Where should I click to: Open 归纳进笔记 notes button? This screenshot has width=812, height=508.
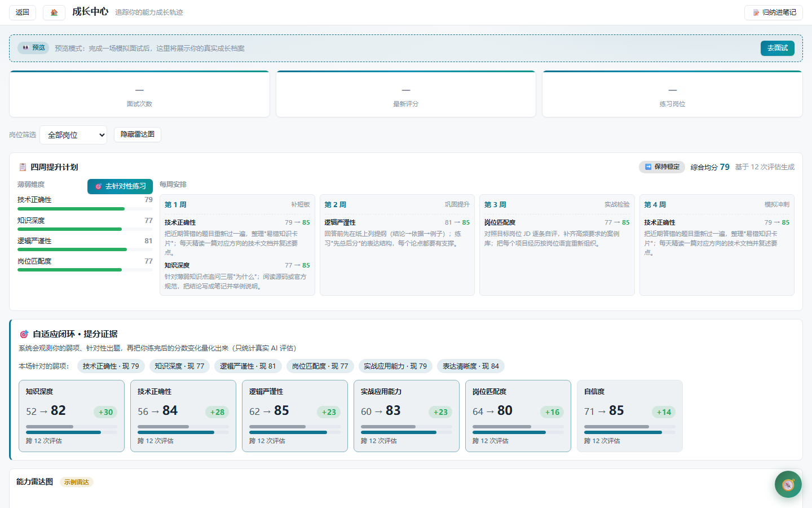(774, 12)
